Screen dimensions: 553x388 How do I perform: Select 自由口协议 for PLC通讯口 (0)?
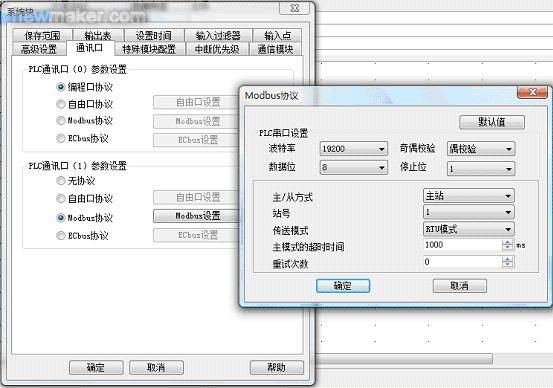click(61, 104)
